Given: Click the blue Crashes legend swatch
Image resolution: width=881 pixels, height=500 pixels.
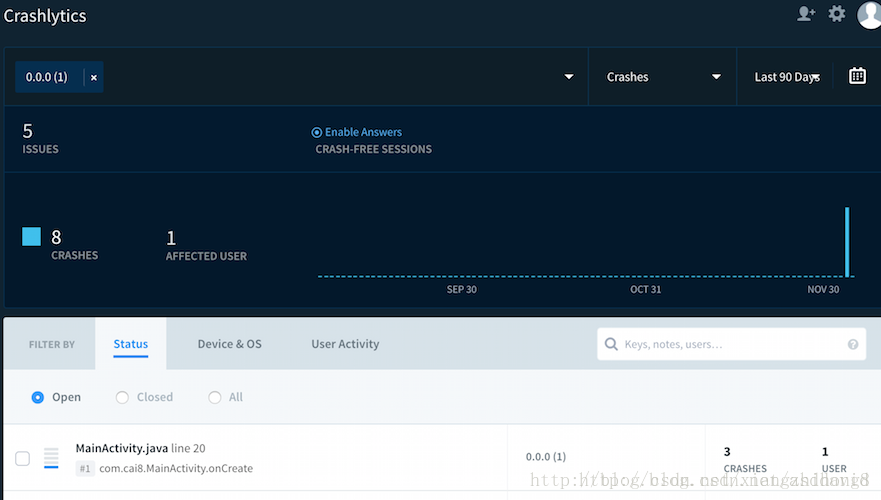Looking at the screenshot, I should click(x=31, y=237).
